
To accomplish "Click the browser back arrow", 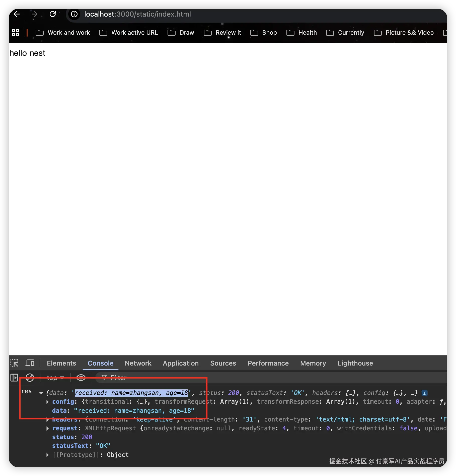I will point(17,14).
